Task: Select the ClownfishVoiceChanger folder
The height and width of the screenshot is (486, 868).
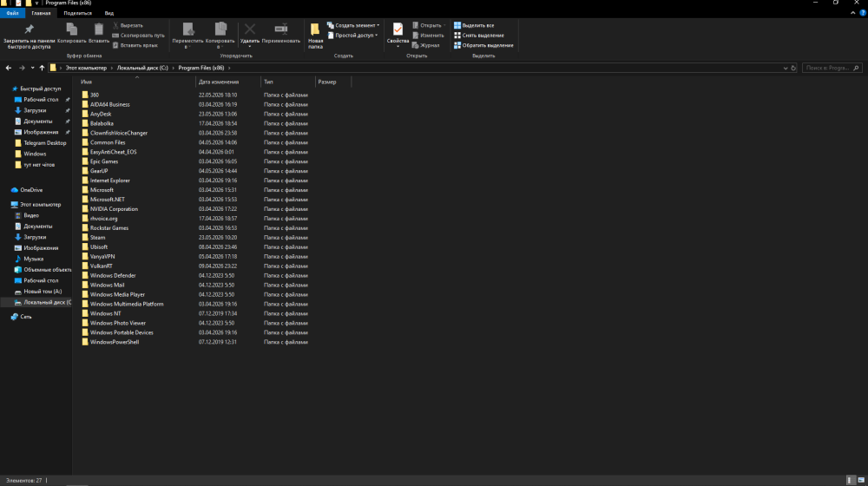Action: (119, 134)
